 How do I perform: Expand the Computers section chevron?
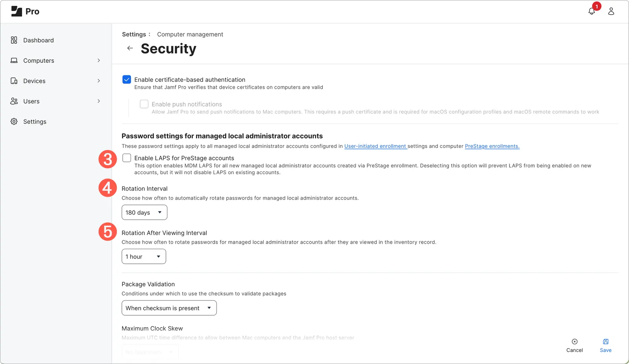point(99,60)
